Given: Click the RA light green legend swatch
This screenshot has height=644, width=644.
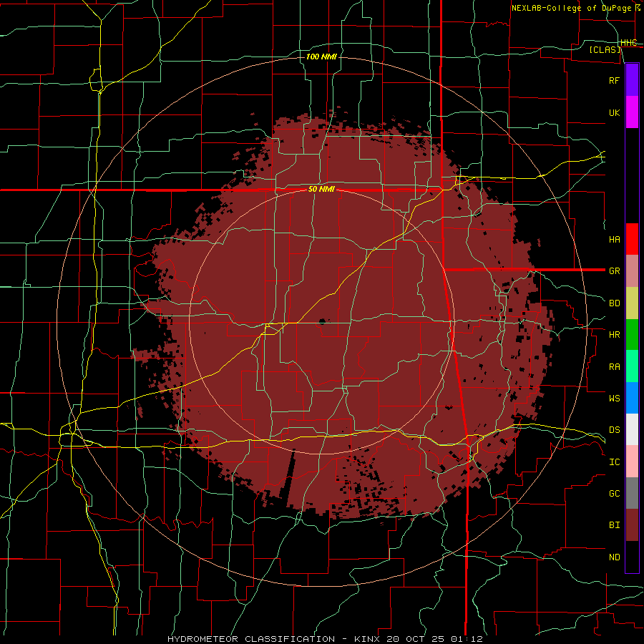Looking at the screenshot, I should [x=632, y=366].
